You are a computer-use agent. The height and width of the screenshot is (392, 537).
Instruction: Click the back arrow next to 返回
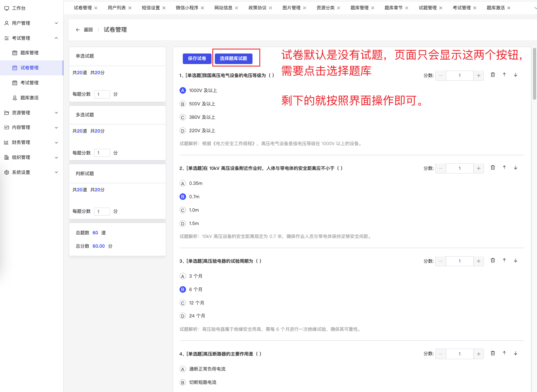77,29
